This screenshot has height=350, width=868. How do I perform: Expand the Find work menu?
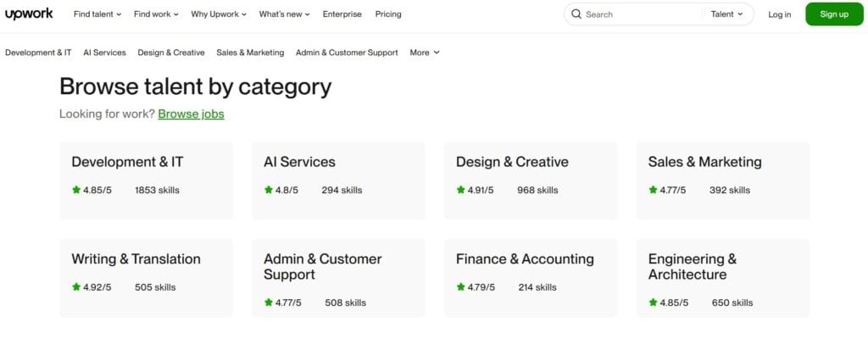156,14
